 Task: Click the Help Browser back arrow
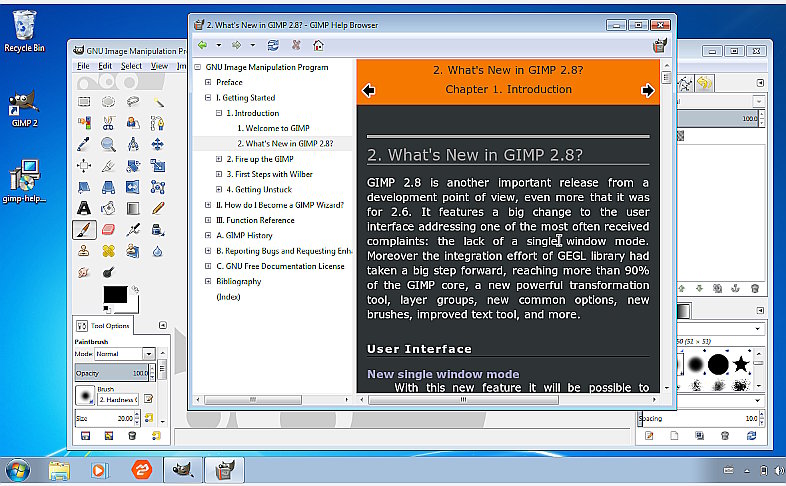pos(203,45)
